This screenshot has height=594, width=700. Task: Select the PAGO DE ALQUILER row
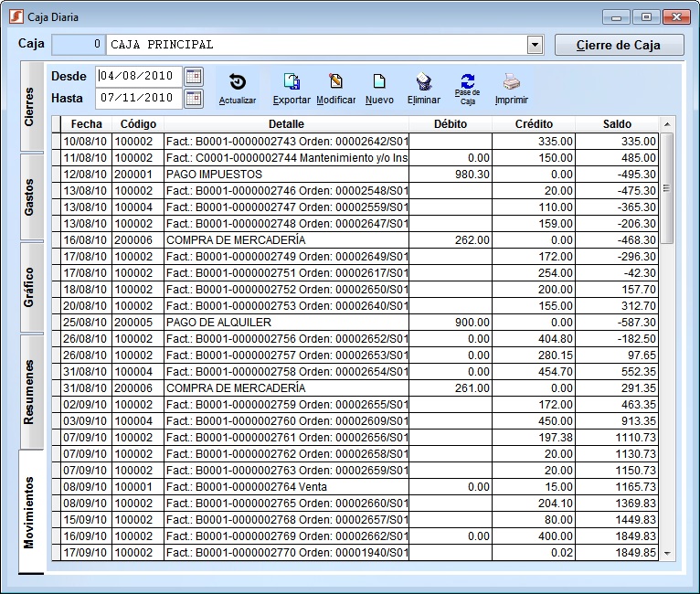(x=286, y=323)
